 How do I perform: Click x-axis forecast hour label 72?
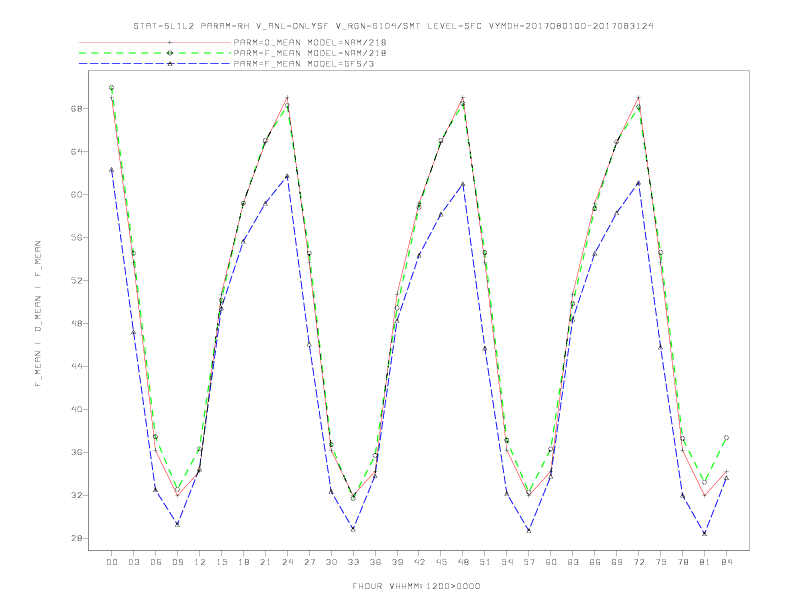click(639, 562)
